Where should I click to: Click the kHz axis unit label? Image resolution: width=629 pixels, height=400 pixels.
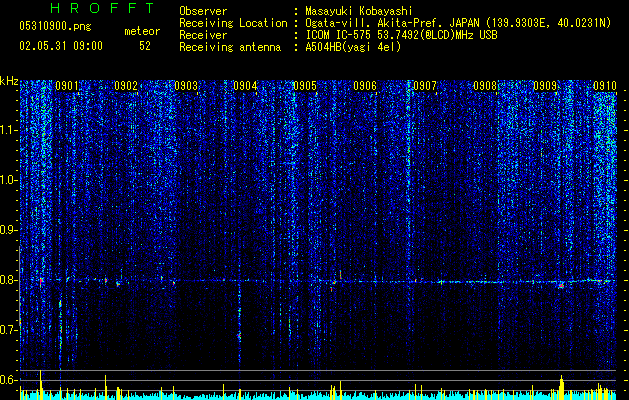[9, 81]
